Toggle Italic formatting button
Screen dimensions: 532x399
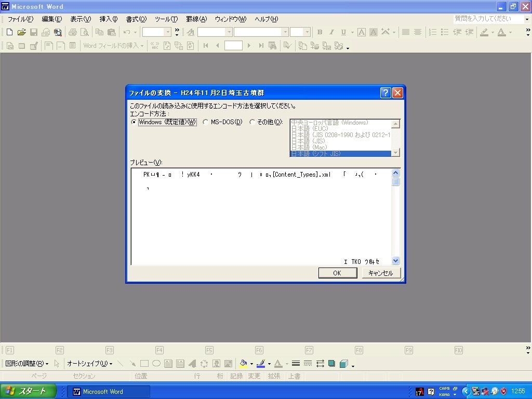tap(331, 32)
